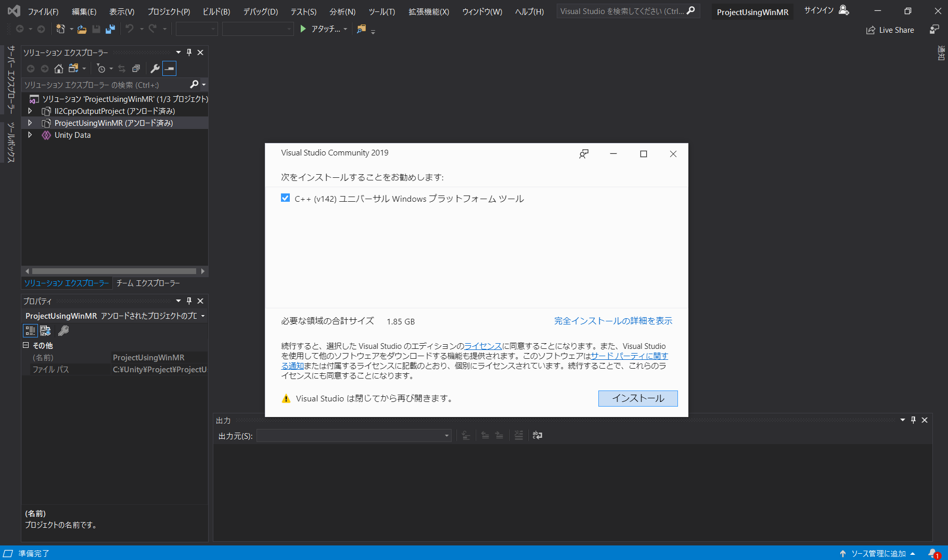Unpin the Solution Explorer panel
This screenshot has width=948, height=560.
click(x=189, y=52)
